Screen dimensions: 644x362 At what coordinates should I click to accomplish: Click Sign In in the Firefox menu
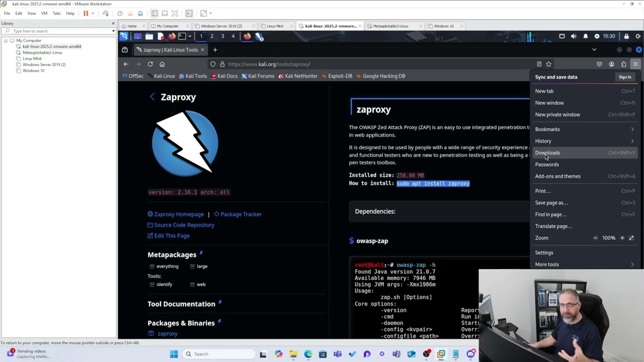(x=625, y=77)
